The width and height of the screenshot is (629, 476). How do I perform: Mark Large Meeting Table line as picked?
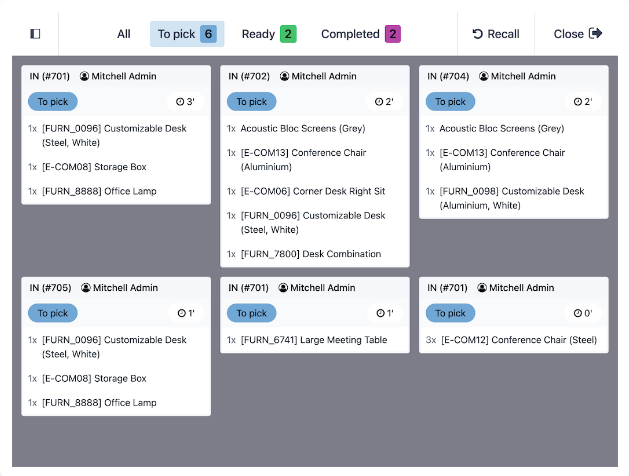coord(314,340)
